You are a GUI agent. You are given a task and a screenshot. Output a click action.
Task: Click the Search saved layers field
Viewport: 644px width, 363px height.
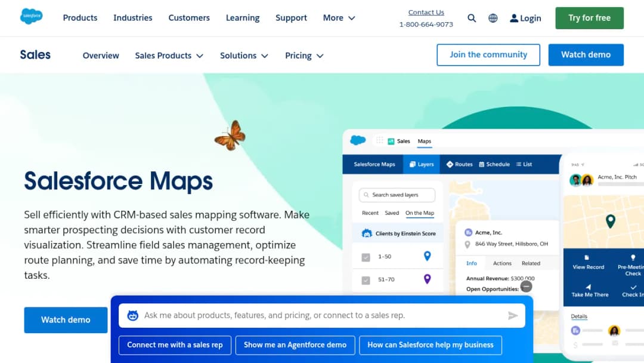coord(397,195)
